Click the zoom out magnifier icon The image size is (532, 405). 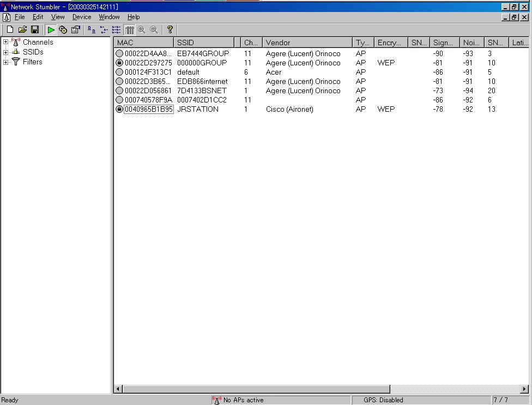tap(154, 30)
